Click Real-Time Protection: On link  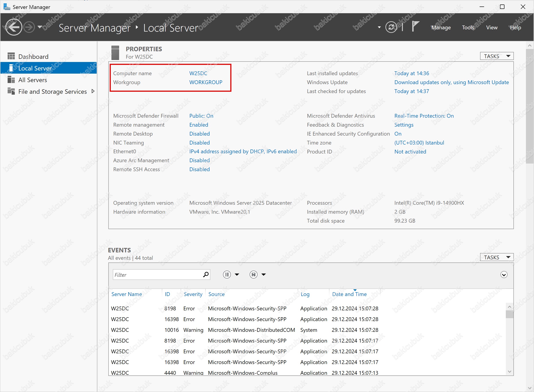(x=424, y=116)
